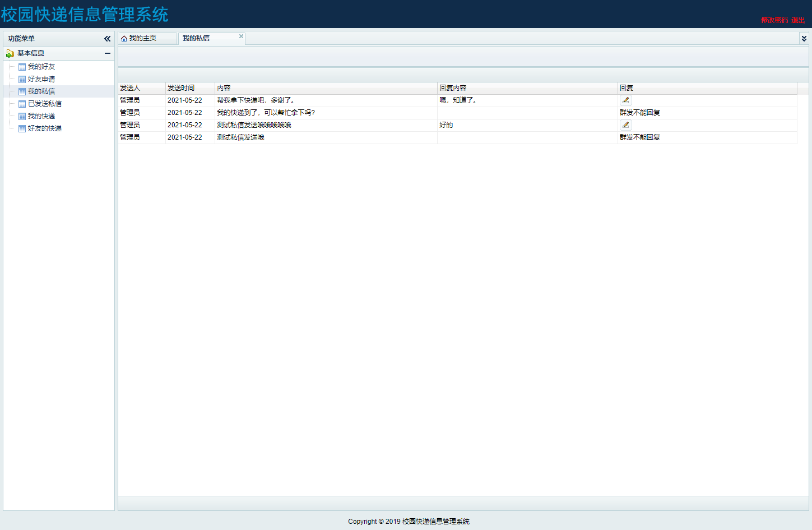
Task: Open 好友的快递 in the sidebar tree
Action: (x=45, y=128)
